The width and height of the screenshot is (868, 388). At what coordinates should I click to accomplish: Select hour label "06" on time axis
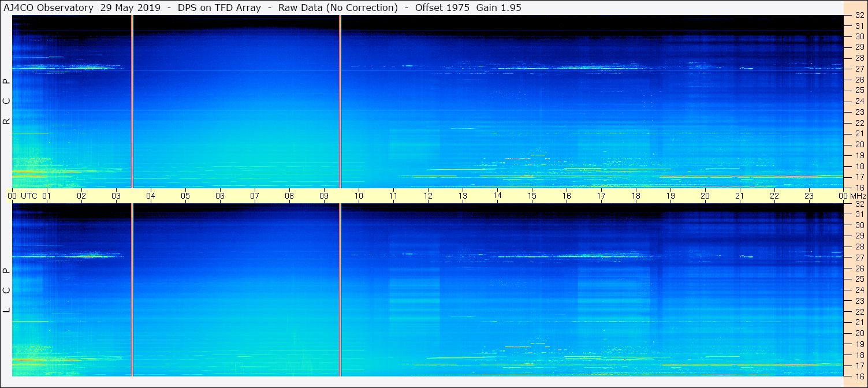(220, 196)
